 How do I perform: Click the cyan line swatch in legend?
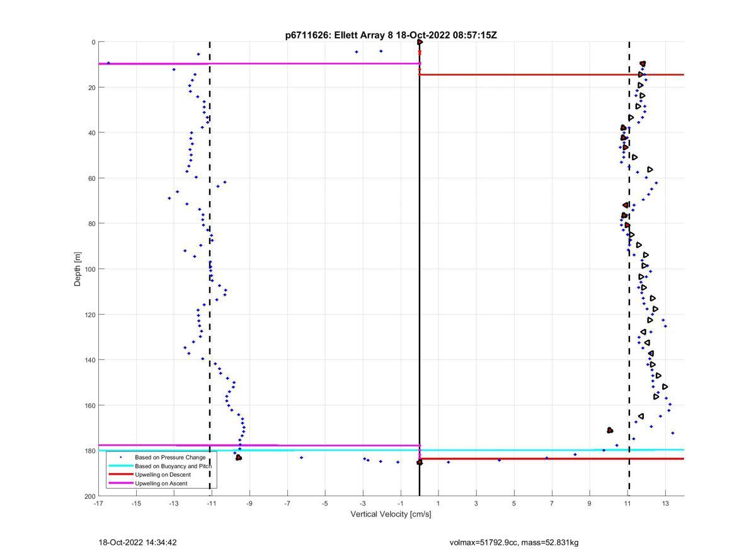coord(121,466)
